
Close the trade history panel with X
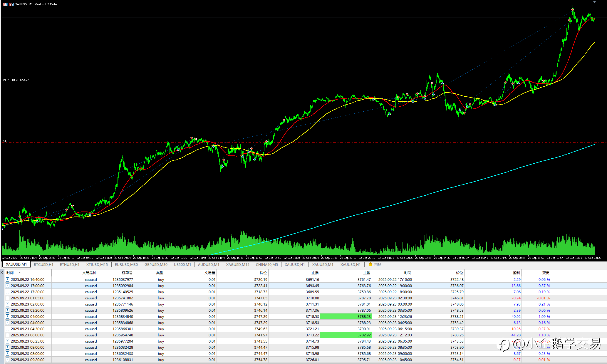tap(2, 273)
